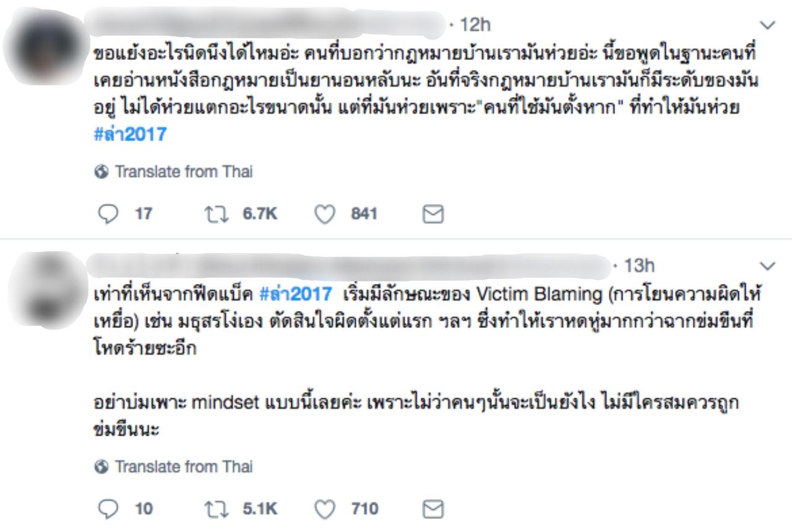The width and height of the screenshot is (792, 532).
Task: Send first tweet via direct message envelope
Action: click(x=430, y=215)
